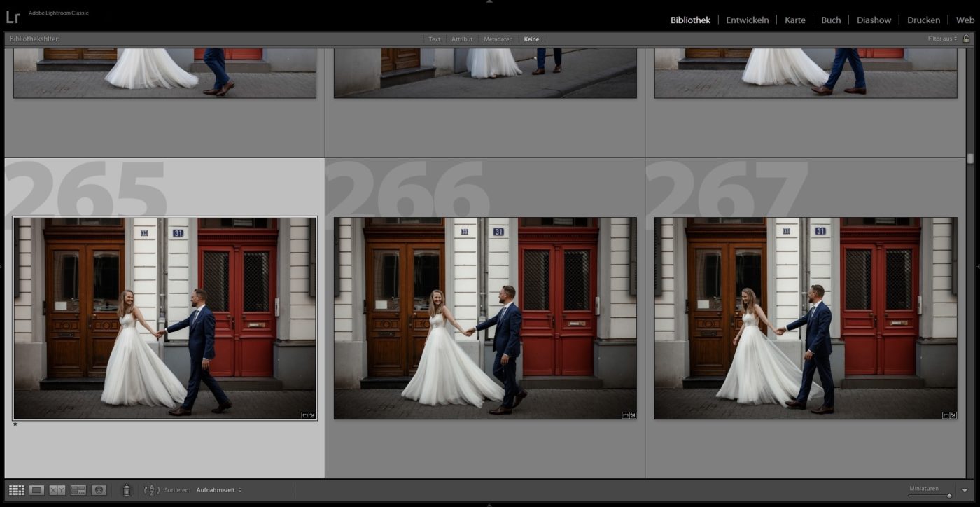The image size is (980, 507).
Task: Toggle the filter lock padlock
Action: pyautogui.click(x=966, y=39)
